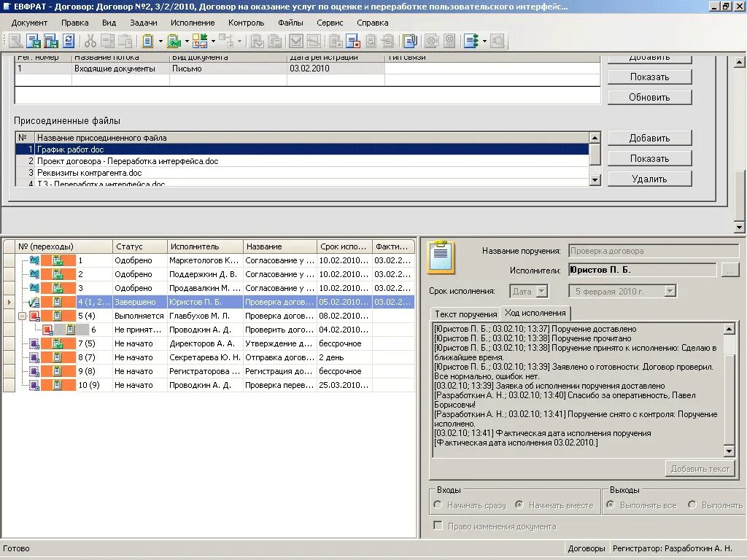The height and width of the screenshot is (560, 747).
Task: Click the green clipboard icon in row 2
Action: [x=58, y=274]
